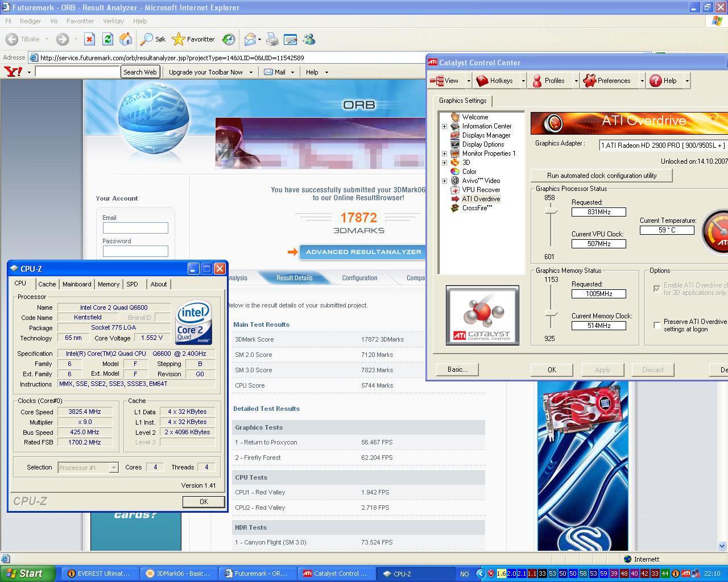This screenshot has height=582, width=728.
Task: Expand Monitor Properties 1 tree node
Action: click(444, 153)
